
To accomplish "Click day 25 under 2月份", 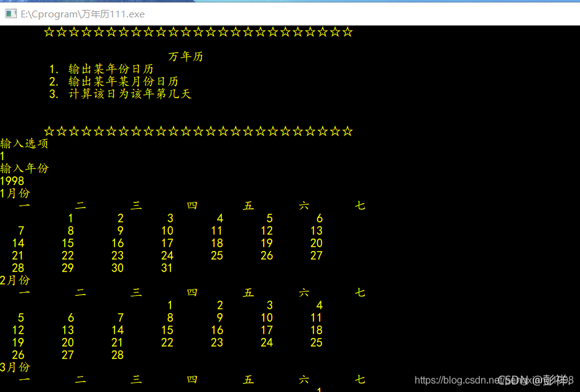I will (316, 342).
